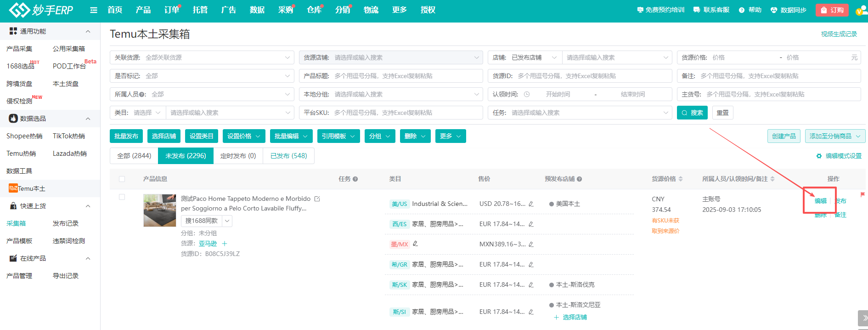Open 1688选品 in the sidebar
This screenshot has height=330, width=868.
[x=21, y=66]
